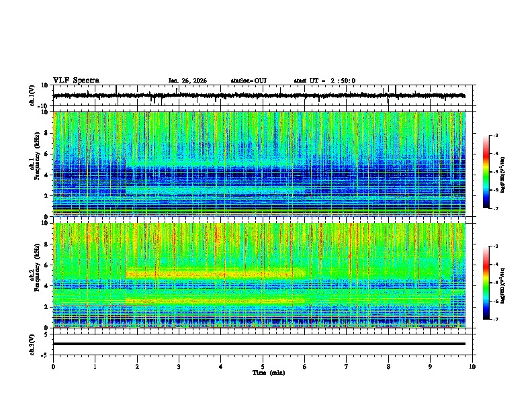The width and height of the screenshot is (532, 411).
Task: Click time axis tick label "5"
Action: (263, 367)
